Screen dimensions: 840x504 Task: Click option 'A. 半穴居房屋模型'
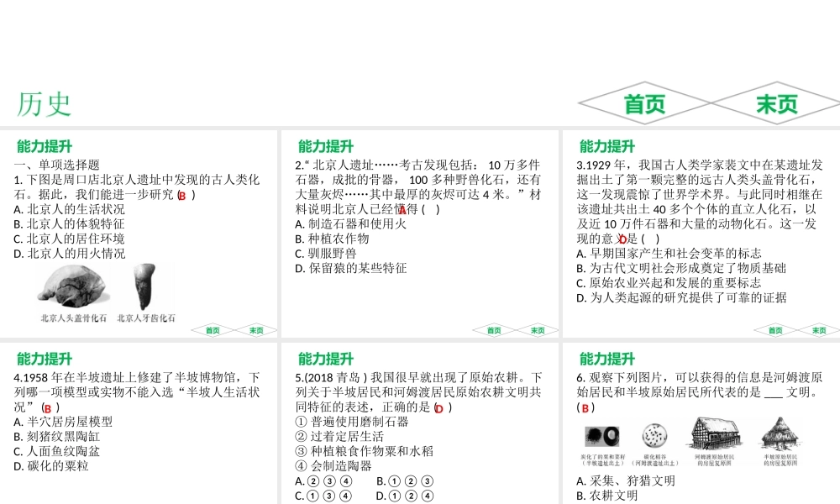coord(63,422)
